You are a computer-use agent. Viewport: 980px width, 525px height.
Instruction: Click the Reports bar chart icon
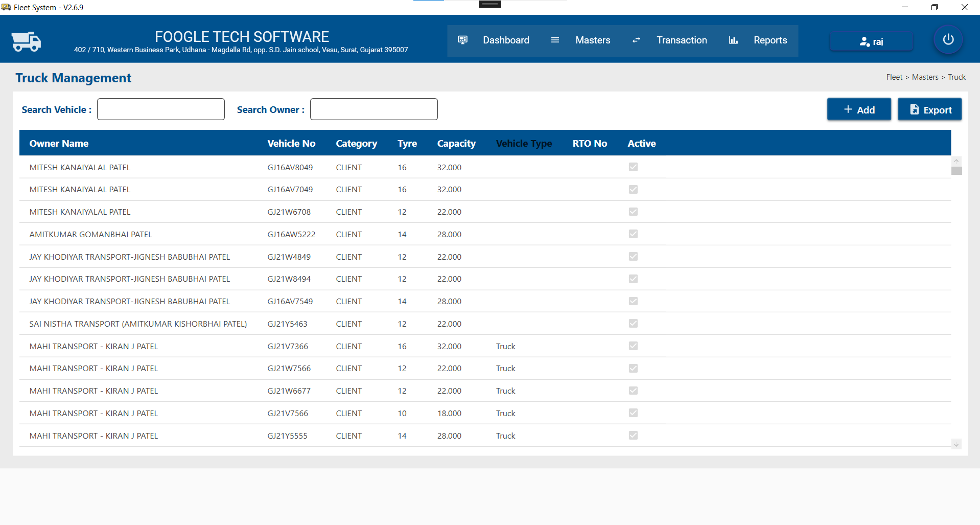[x=733, y=40]
